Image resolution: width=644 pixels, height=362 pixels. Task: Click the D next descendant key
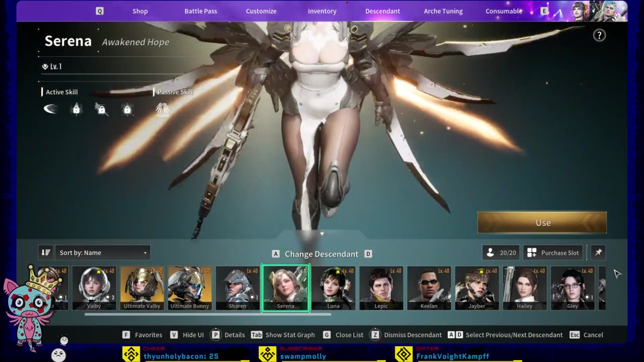click(x=368, y=254)
